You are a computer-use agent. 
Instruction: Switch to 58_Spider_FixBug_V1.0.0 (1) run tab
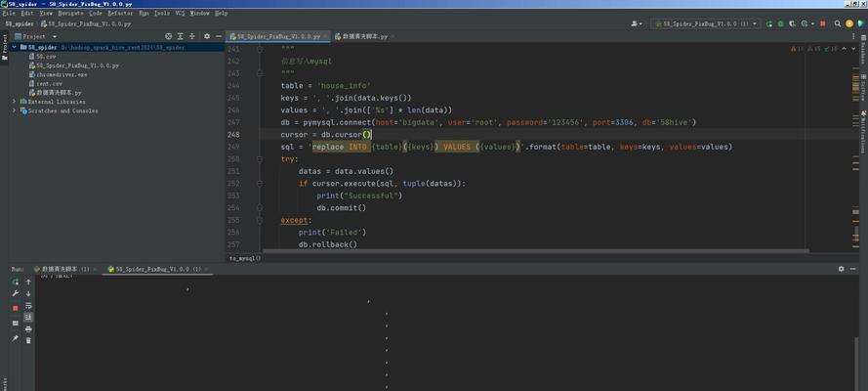tap(157, 269)
